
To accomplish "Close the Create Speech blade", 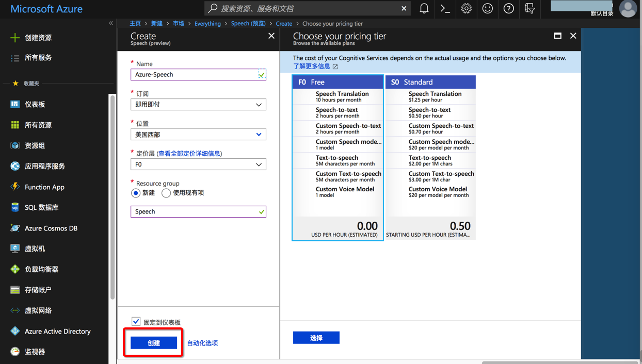I will point(271,36).
